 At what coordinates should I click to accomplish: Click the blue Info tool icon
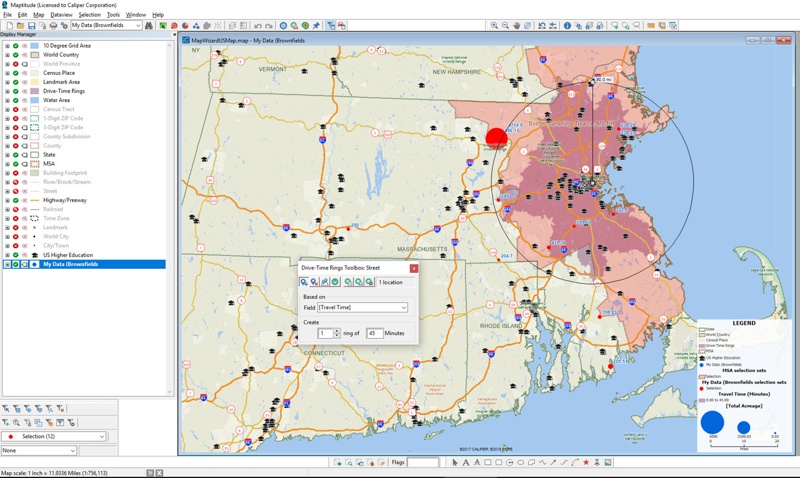click(x=567, y=25)
